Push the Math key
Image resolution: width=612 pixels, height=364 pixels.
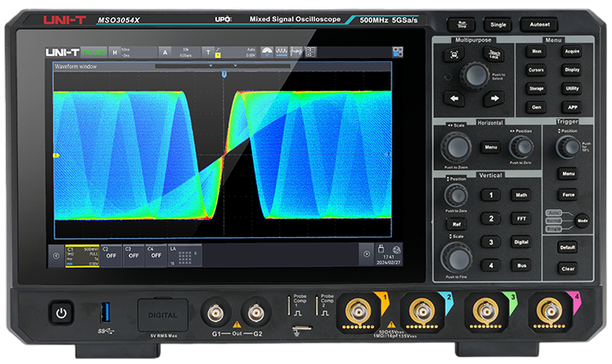pyautogui.click(x=521, y=195)
